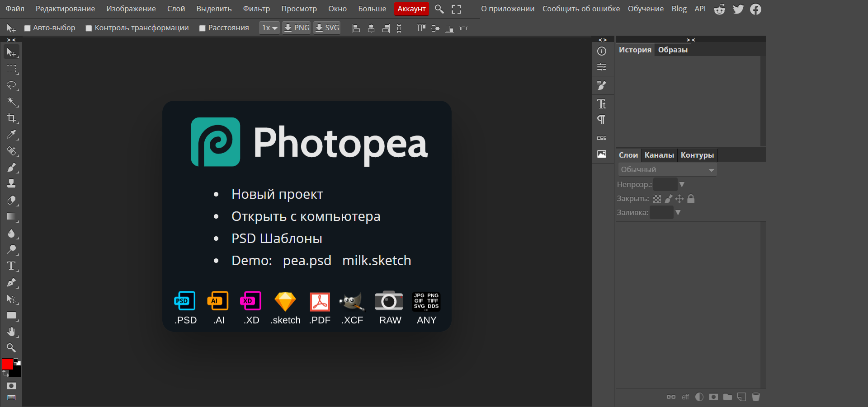Click the red foreground color swatch
The image size is (868, 407).
coord(8,364)
